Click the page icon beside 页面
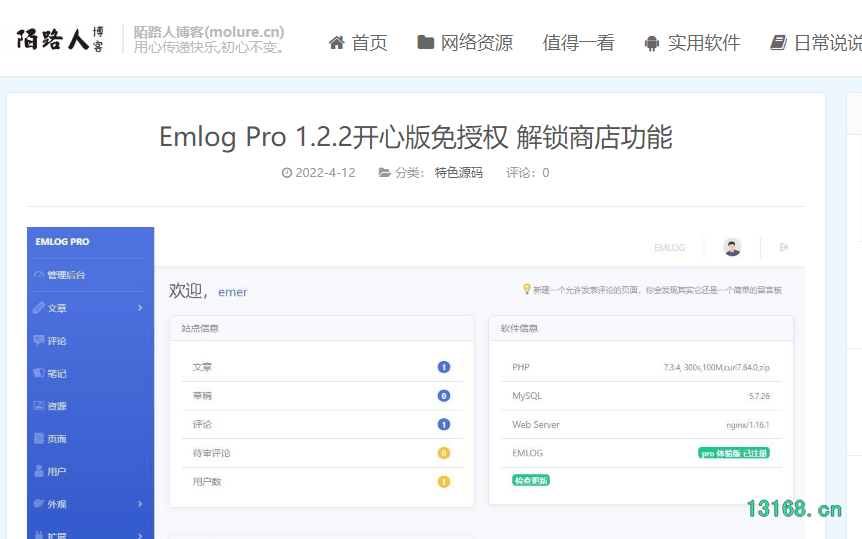This screenshot has height=539, width=862. [x=38, y=438]
